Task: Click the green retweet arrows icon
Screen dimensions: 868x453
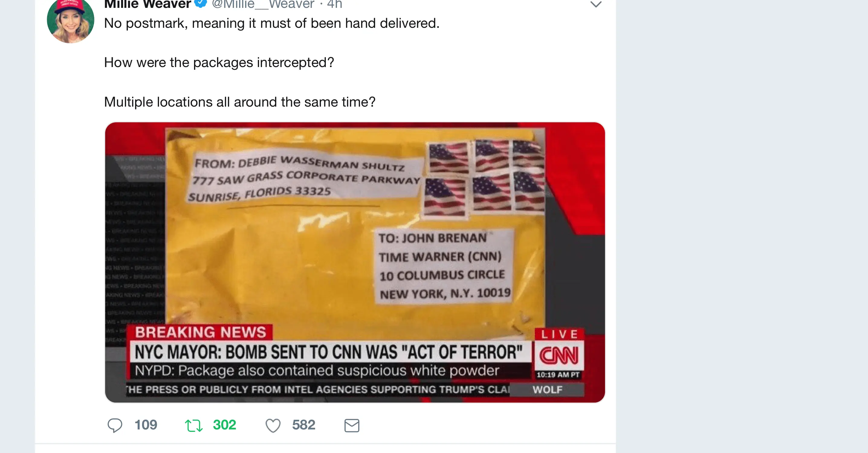Action: point(194,426)
